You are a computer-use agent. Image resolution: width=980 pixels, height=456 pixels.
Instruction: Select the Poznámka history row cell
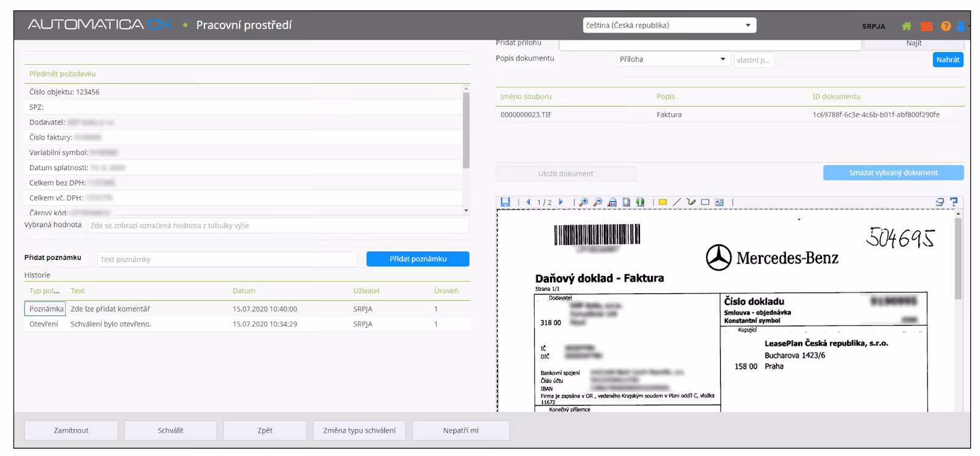[x=45, y=309]
